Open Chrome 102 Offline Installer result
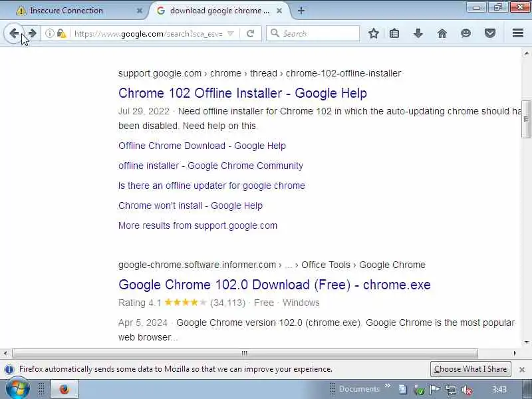 click(243, 93)
